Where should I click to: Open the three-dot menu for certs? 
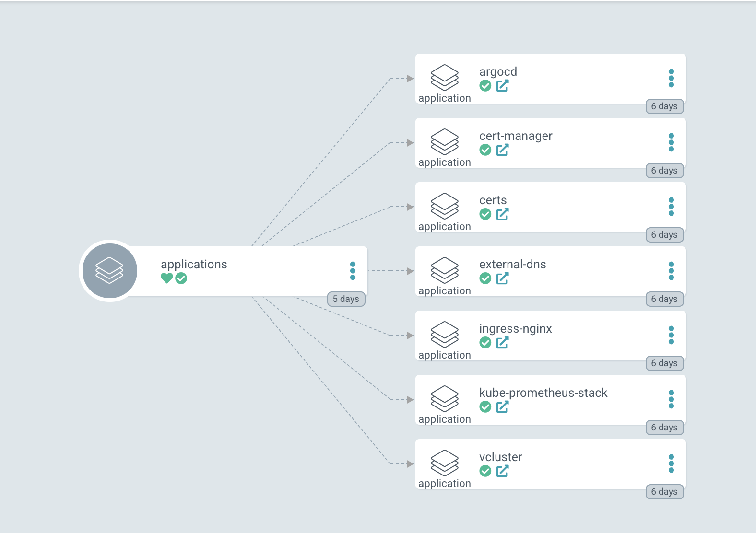[671, 207]
